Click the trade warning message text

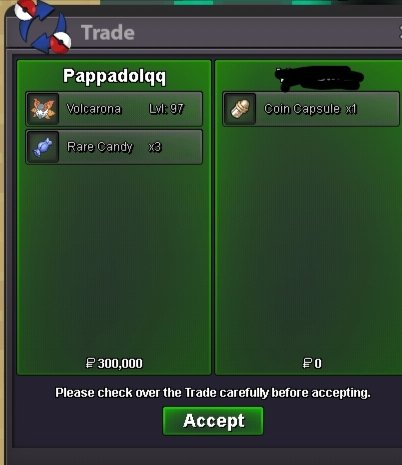point(213,393)
